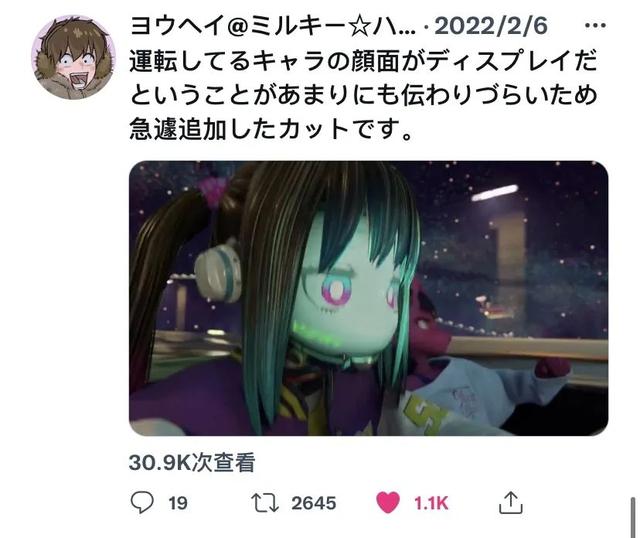Click the first line of tweet text
640x538 pixels.
point(363,61)
